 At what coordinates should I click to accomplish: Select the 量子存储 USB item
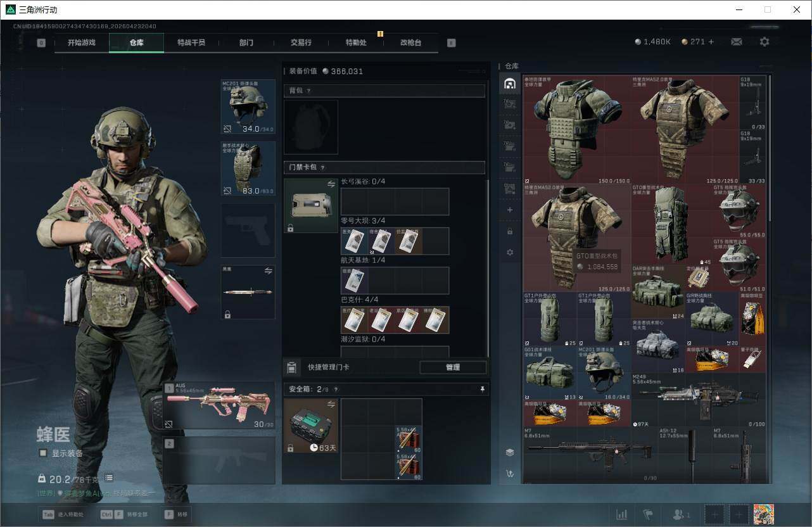pos(752,359)
